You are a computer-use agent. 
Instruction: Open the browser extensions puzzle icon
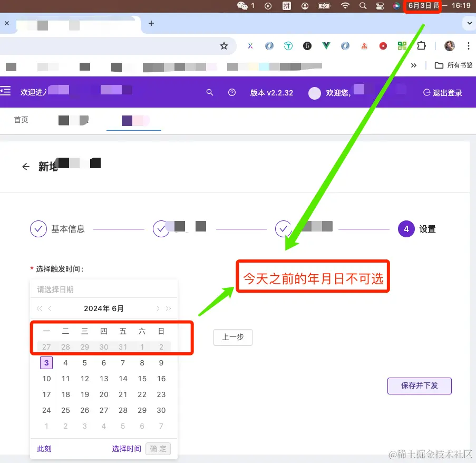[421, 46]
